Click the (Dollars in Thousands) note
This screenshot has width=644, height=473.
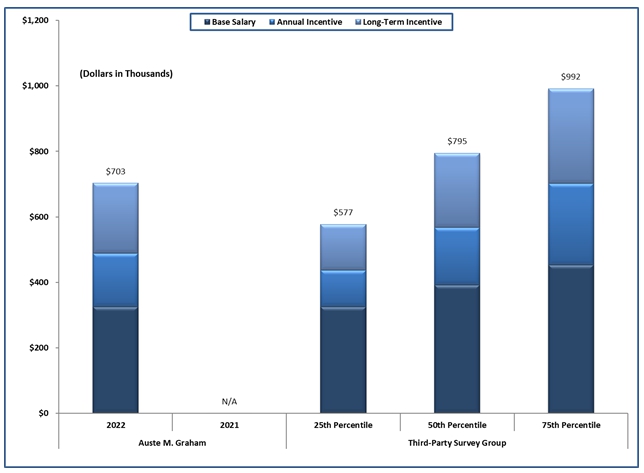[126, 74]
